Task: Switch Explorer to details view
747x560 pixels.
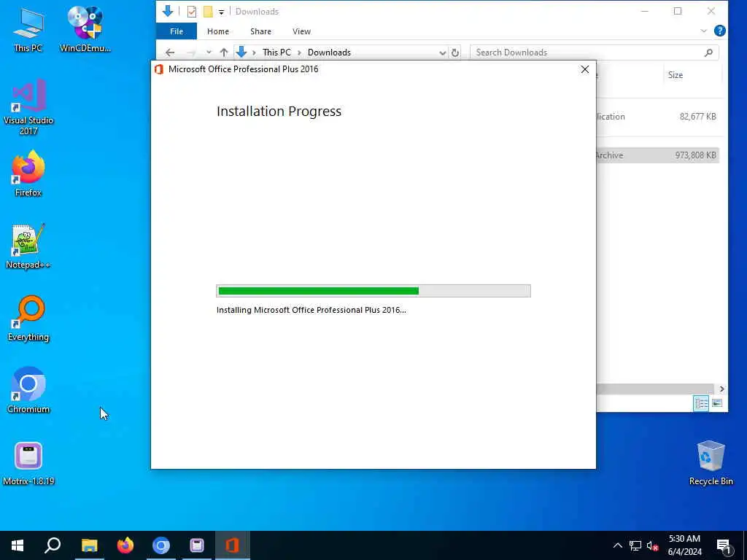Action: [x=701, y=403]
